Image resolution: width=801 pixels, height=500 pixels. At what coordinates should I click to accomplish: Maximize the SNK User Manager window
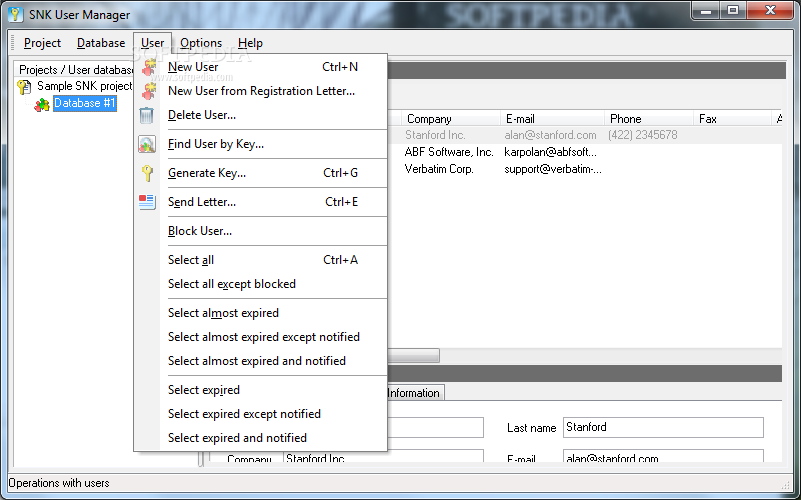733,11
